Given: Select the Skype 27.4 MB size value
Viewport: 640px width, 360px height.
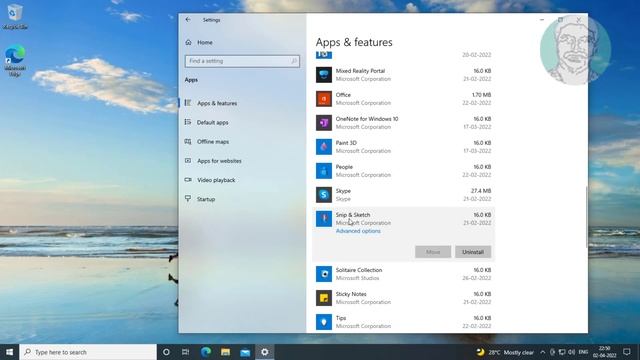Looking at the screenshot, I should pyautogui.click(x=481, y=191).
